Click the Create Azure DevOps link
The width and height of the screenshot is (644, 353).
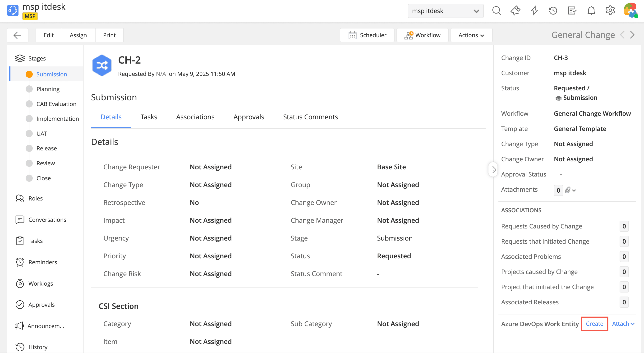pyautogui.click(x=594, y=324)
